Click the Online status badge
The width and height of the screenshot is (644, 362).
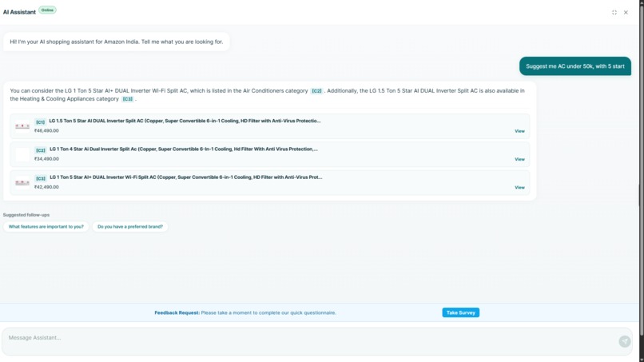click(47, 10)
